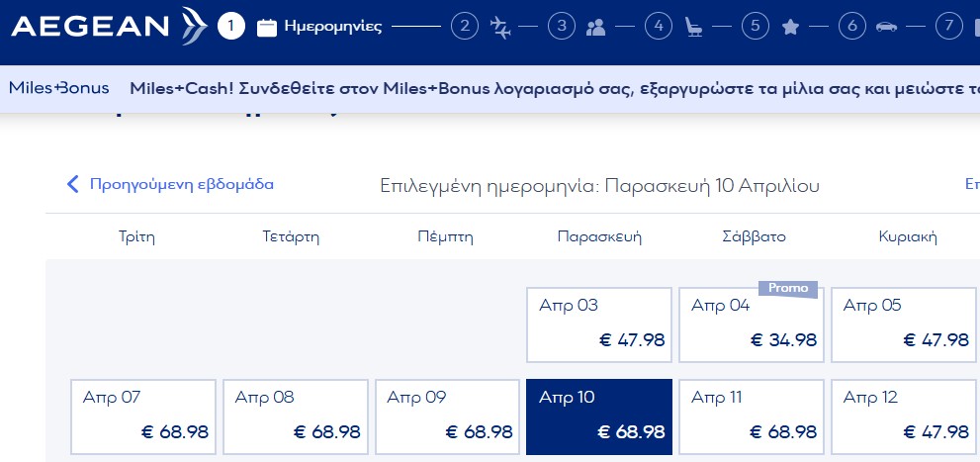Select the calendar dates step icon
980x462 pixels.
pos(266,28)
